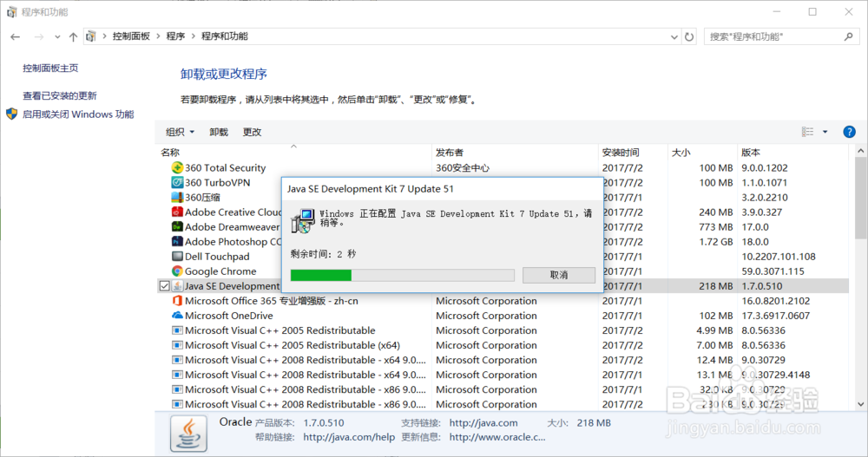Screen dimensions: 868x457
Task: Select Microsoft OneDrive row text
Action: pos(228,316)
